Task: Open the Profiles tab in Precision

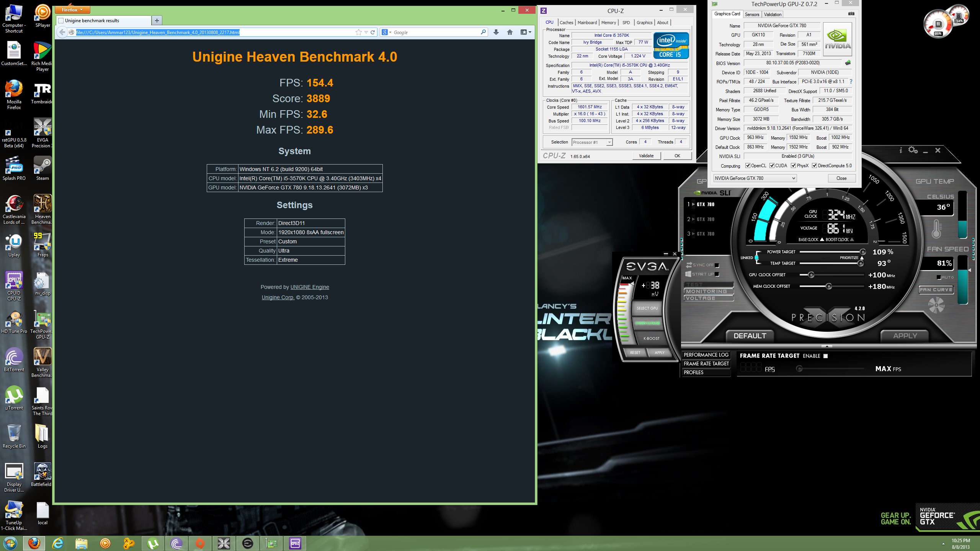Action: point(706,372)
